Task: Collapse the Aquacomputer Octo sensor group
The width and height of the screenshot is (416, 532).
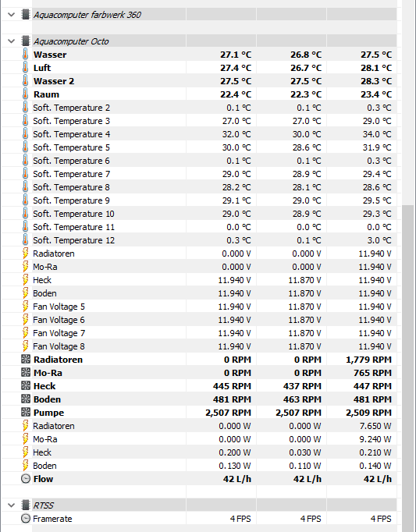Action: (x=11, y=41)
